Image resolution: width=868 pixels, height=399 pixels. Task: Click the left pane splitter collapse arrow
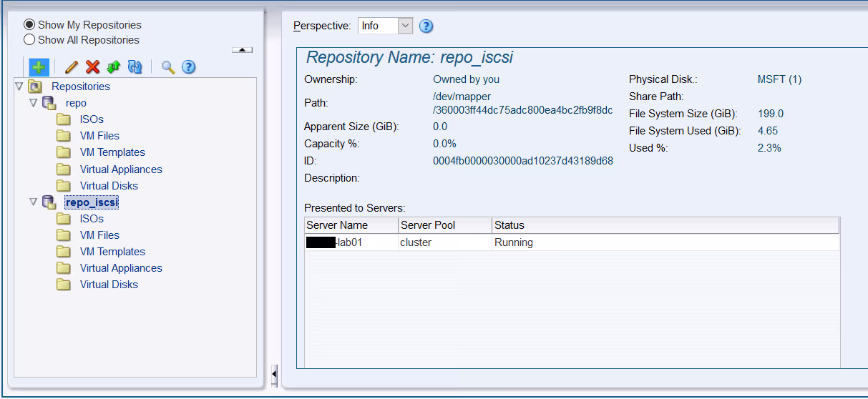274,374
